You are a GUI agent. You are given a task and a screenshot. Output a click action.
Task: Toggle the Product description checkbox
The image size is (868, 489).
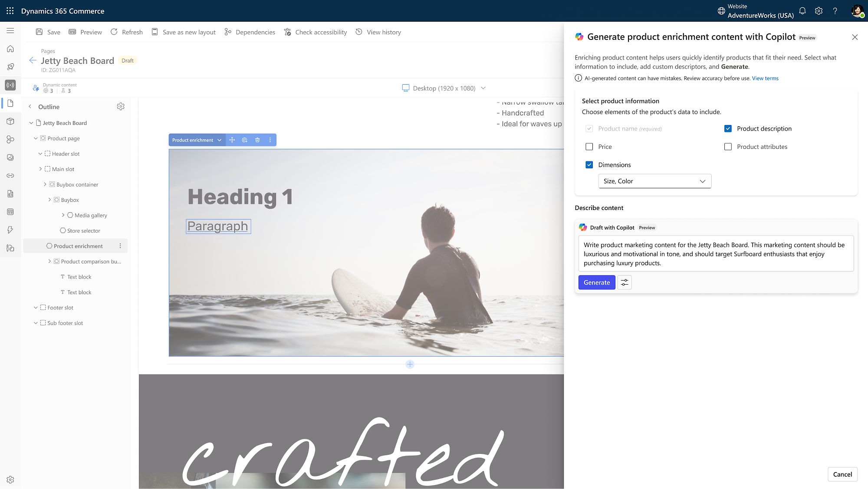(727, 128)
